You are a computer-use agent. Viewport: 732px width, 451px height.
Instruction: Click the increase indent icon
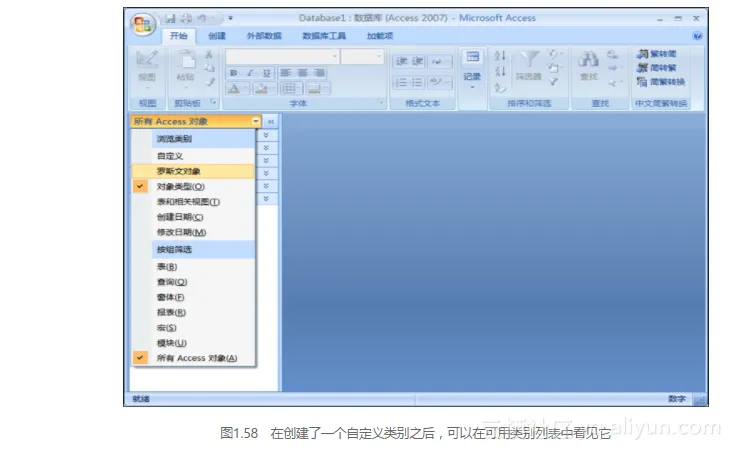(x=417, y=61)
